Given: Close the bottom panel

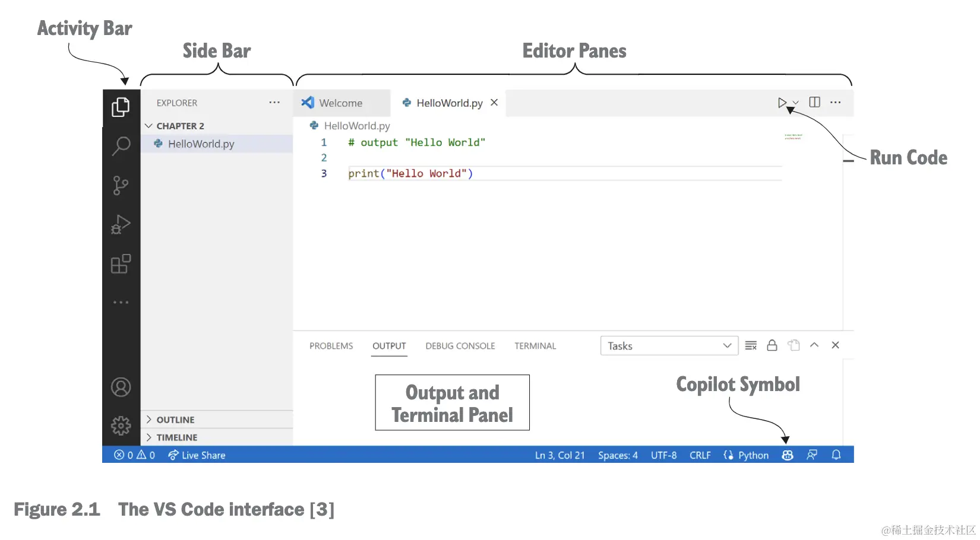Looking at the screenshot, I should [835, 345].
